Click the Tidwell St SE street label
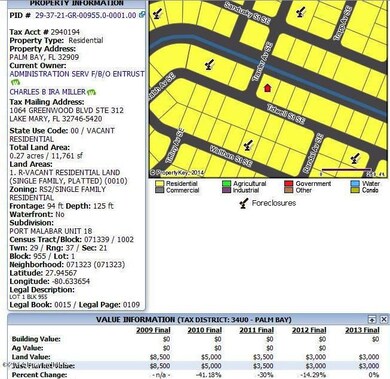This screenshot has width=390, height=379. tap(286, 114)
